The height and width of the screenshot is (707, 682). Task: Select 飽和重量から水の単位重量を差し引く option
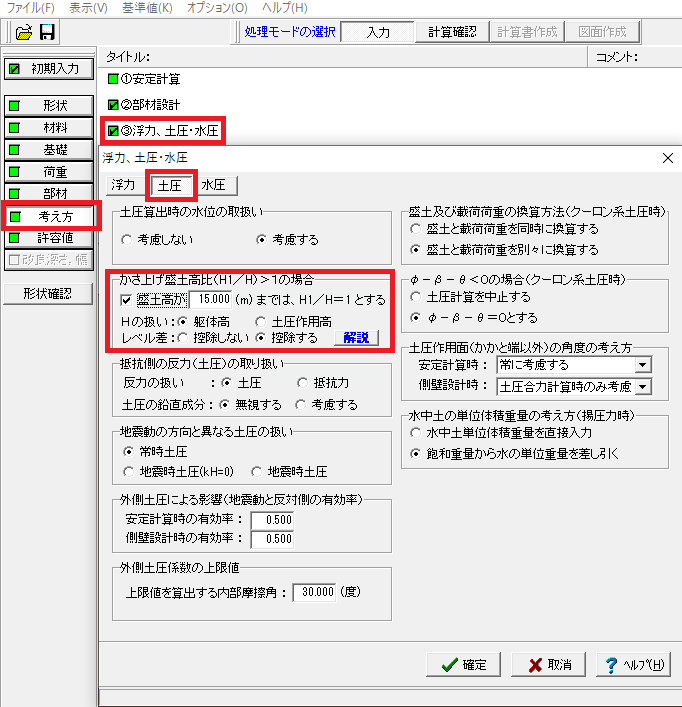(x=415, y=454)
